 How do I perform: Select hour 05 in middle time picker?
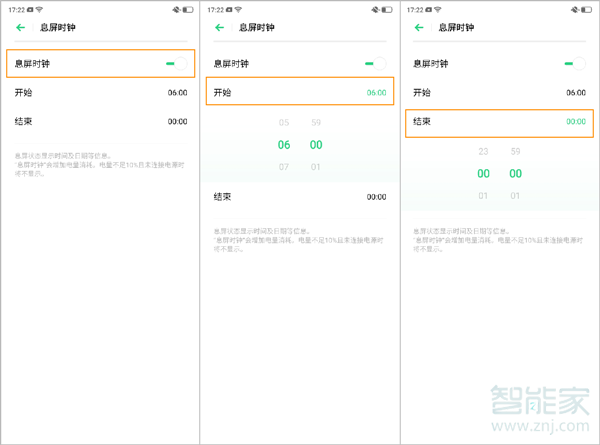coord(284,123)
